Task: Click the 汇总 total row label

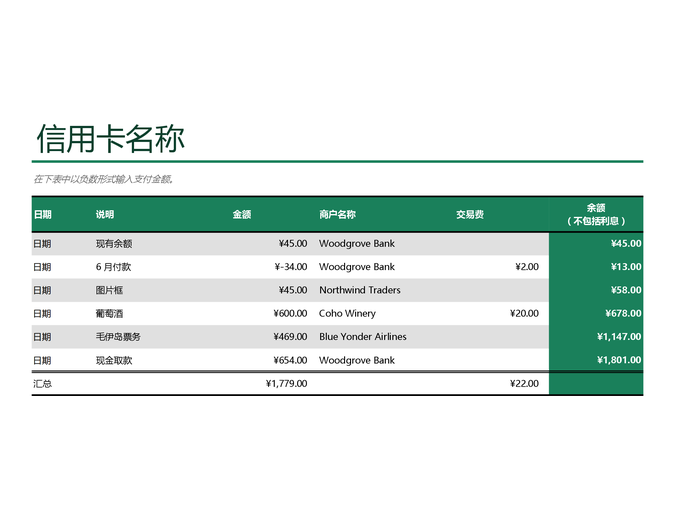Action: 43,384
